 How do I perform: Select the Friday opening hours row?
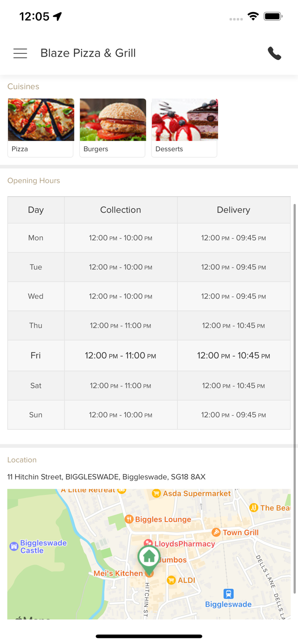coord(149,355)
